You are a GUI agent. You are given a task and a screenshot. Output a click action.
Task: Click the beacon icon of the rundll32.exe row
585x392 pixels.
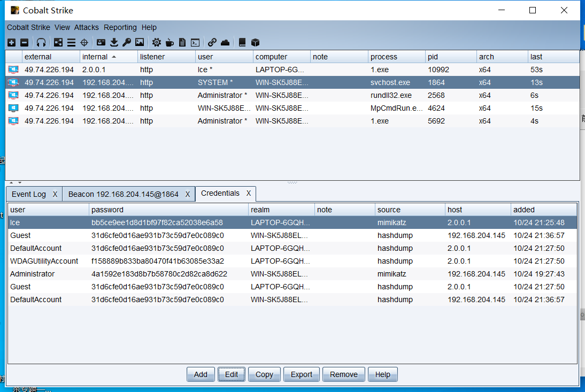click(x=13, y=96)
